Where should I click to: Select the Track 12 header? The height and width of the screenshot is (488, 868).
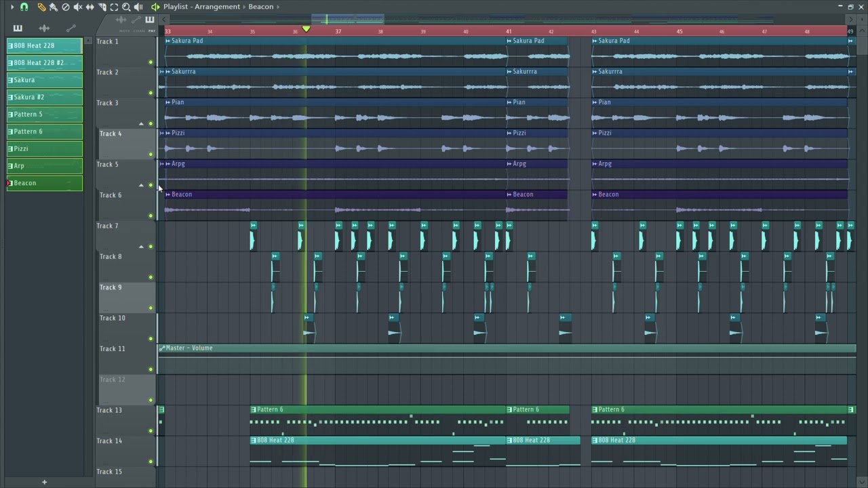point(127,388)
